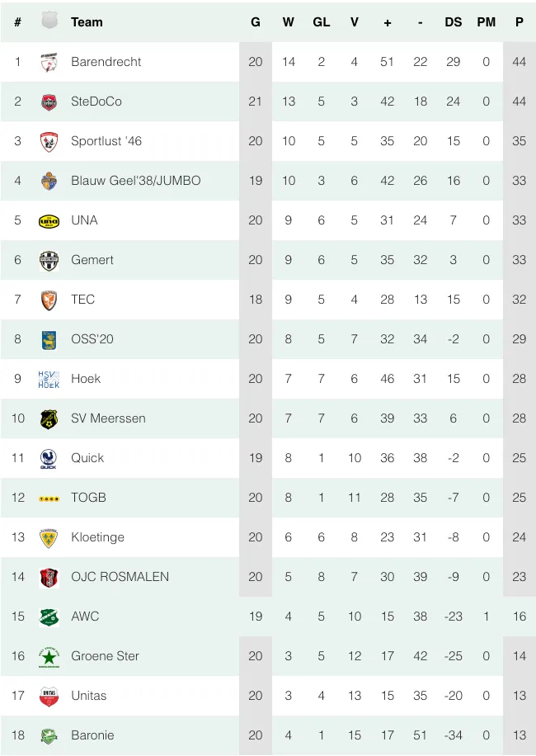Click the SteDoCo club crest
536x756 pixels.
click(49, 102)
